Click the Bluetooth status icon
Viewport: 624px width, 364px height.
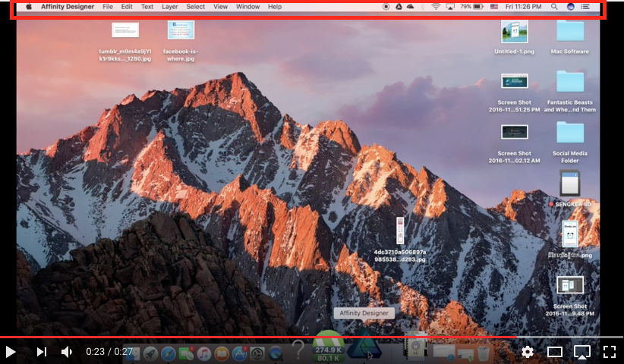point(423,7)
